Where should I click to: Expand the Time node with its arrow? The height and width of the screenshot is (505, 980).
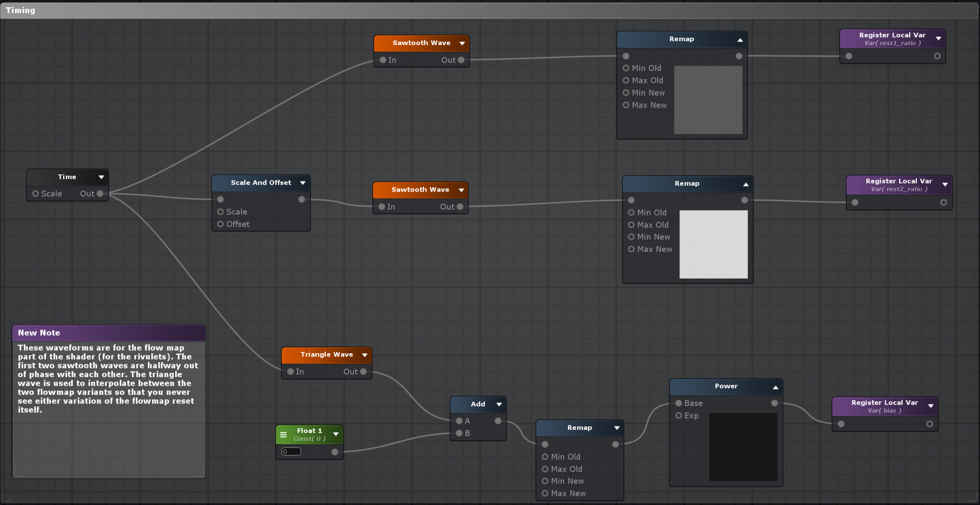(101, 177)
